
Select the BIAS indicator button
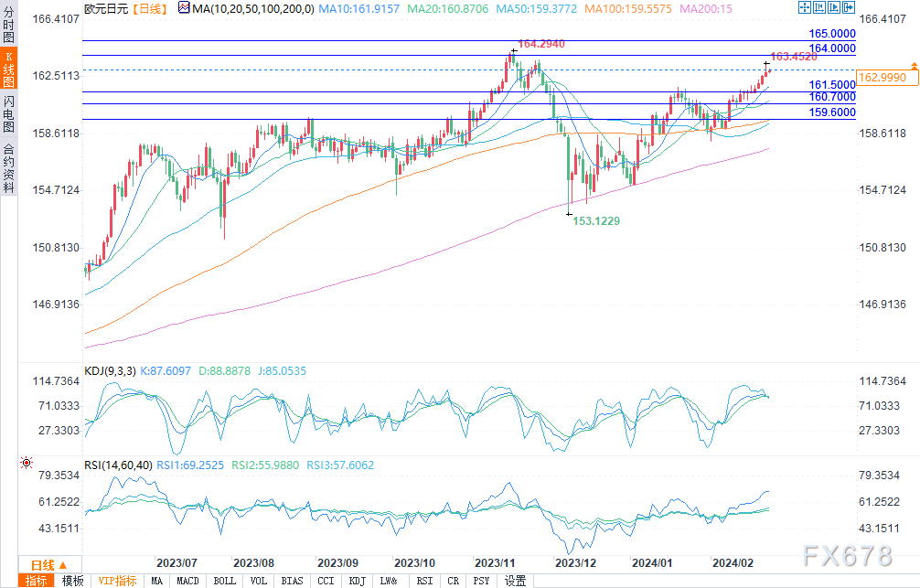(x=293, y=581)
